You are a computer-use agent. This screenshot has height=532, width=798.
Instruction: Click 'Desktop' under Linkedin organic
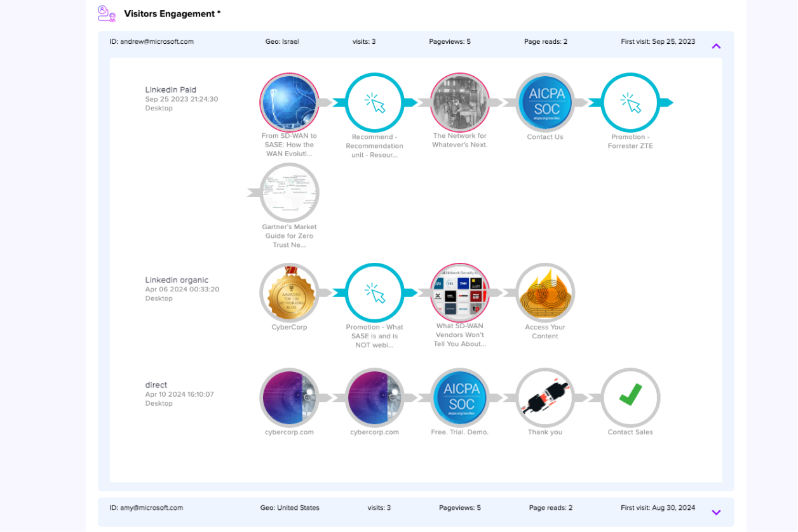(159, 298)
